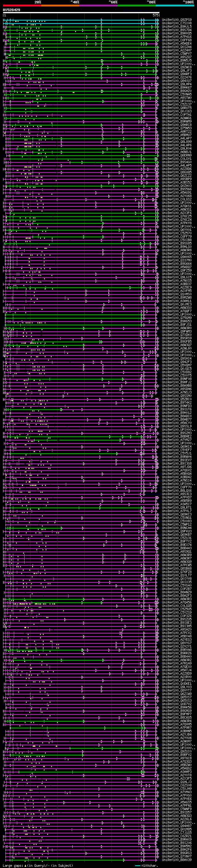The height and width of the screenshot is (868, 197).
Task: Click the red 20% identity legend segment
Action: [22, 6]
